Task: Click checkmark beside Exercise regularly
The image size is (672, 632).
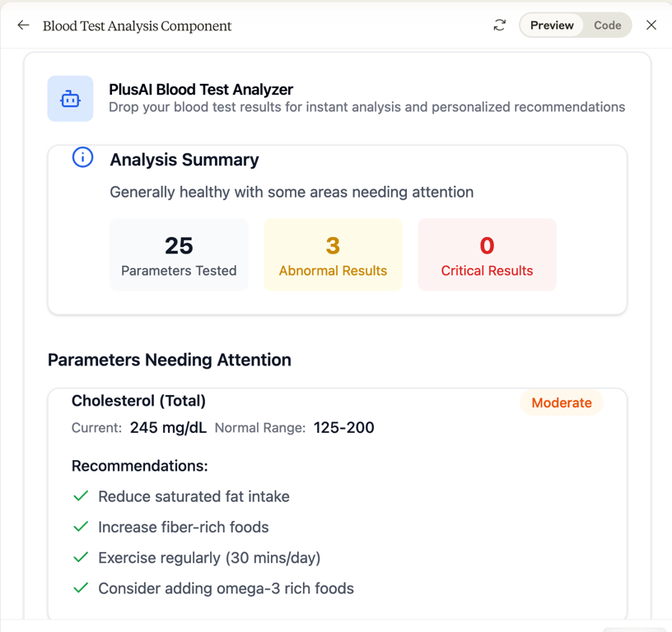Action: point(81,557)
